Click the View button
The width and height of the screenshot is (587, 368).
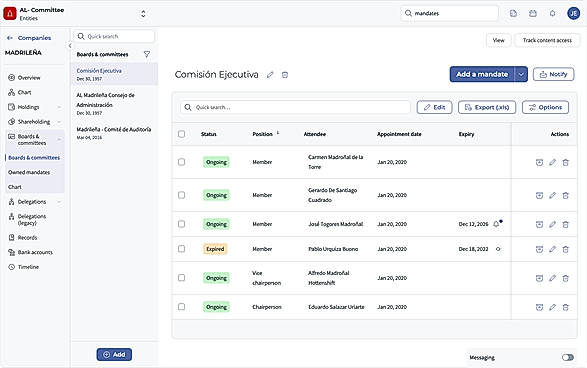[498, 40]
